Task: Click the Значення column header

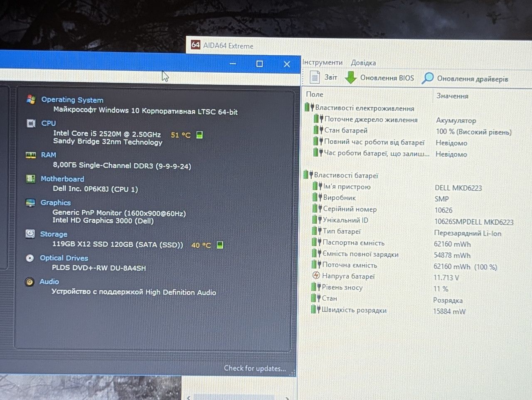Action: [452, 96]
